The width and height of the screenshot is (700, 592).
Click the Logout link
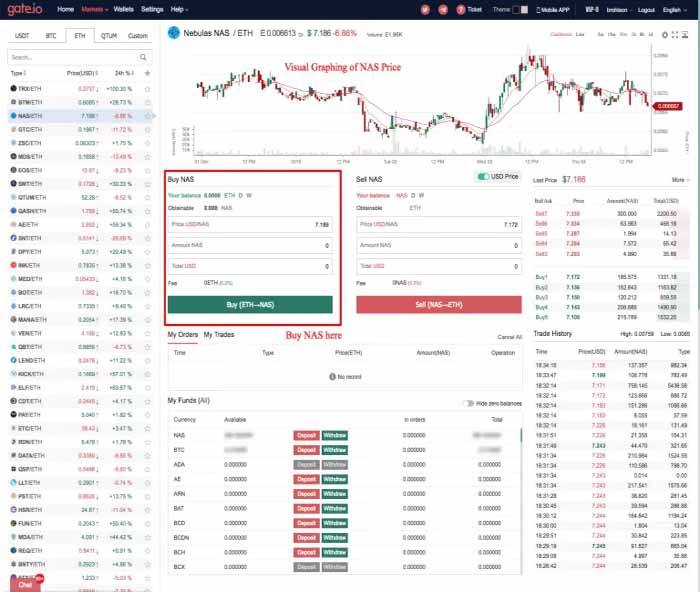pyautogui.click(x=646, y=10)
